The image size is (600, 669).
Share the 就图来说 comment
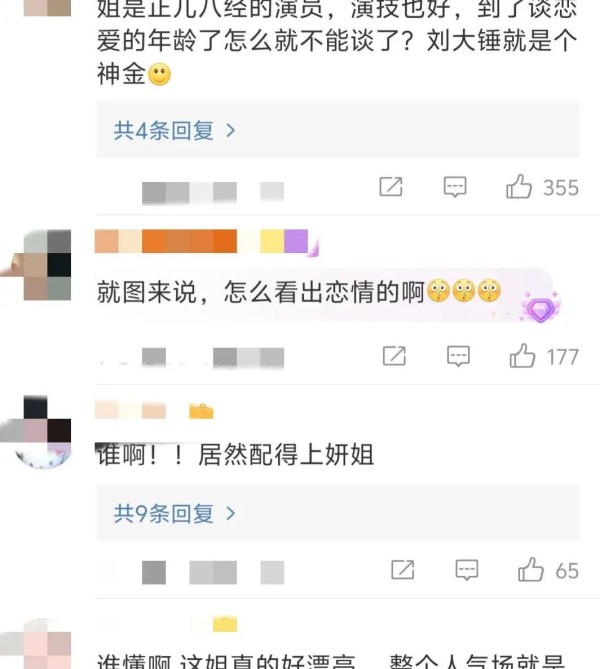tap(394, 356)
